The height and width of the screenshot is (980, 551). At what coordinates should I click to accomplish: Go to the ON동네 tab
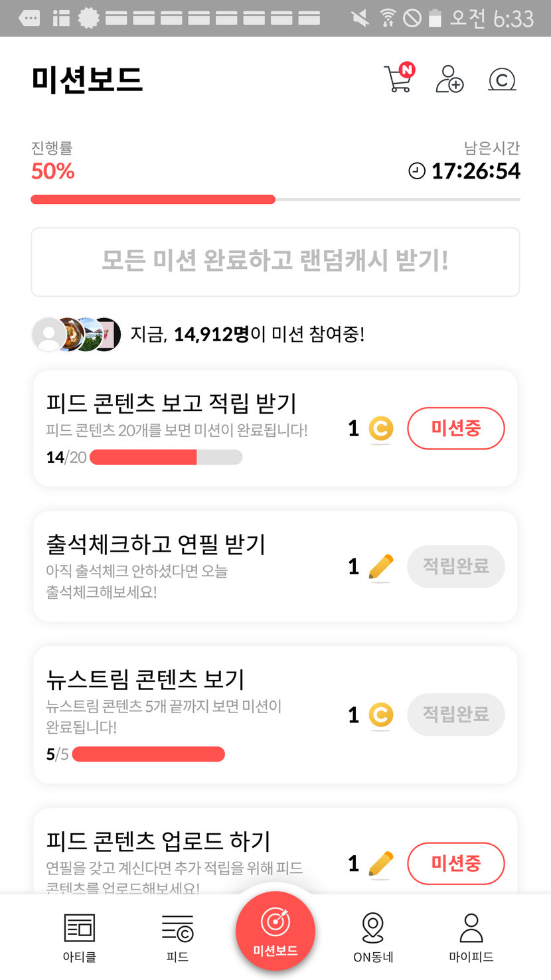click(x=373, y=937)
